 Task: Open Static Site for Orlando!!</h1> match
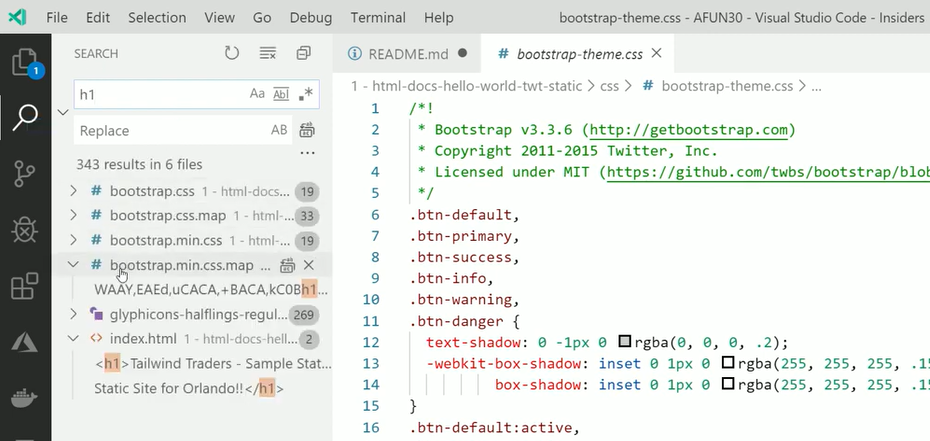click(x=189, y=389)
